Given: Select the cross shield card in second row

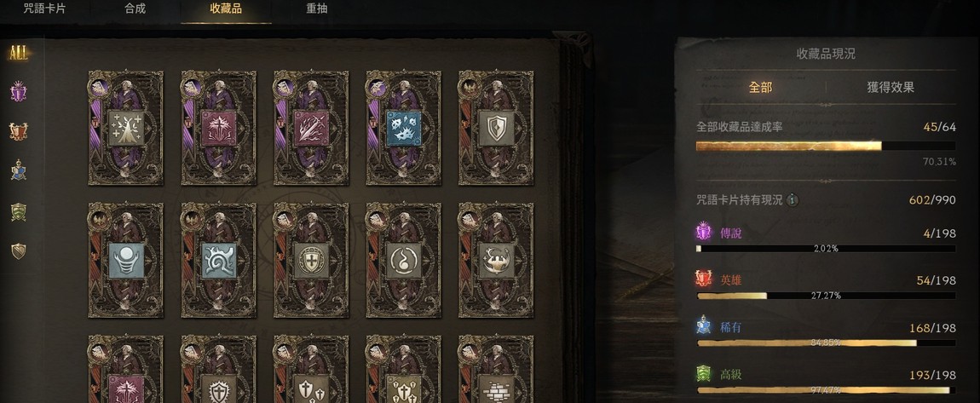Looking at the screenshot, I should (x=311, y=260).
